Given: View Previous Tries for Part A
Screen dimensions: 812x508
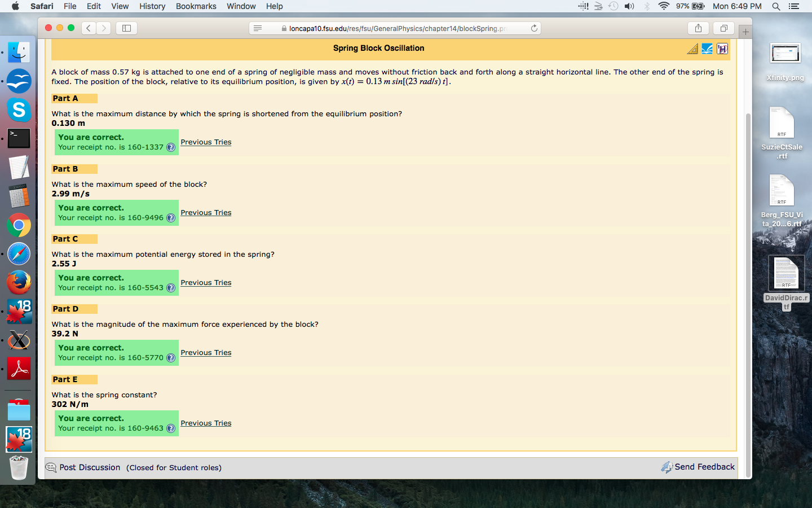Looking at the screenshot, I should [206, 142].
